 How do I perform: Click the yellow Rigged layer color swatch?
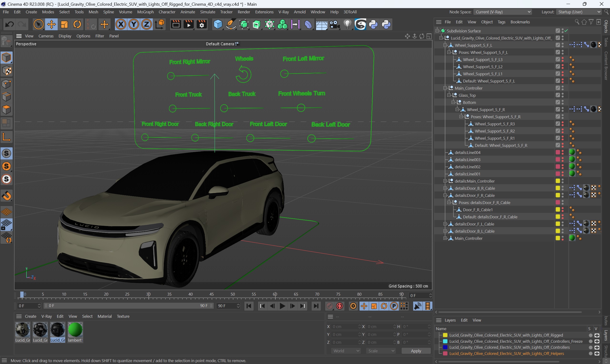pyautogui.click(x=445, y=335)
